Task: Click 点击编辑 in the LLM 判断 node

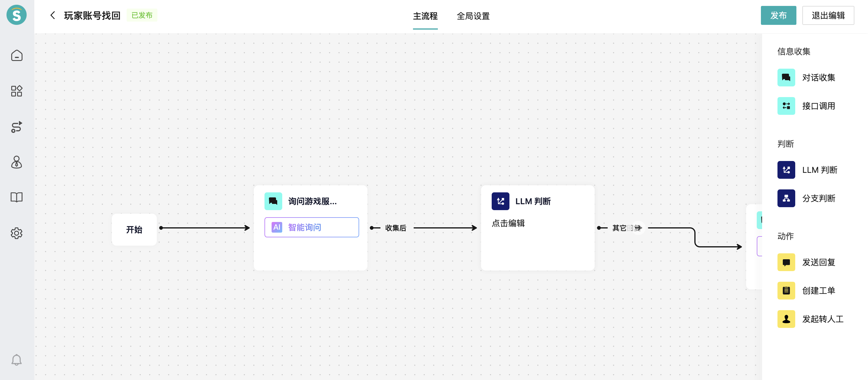Action: pyautogui.click(x=508, y=223)
